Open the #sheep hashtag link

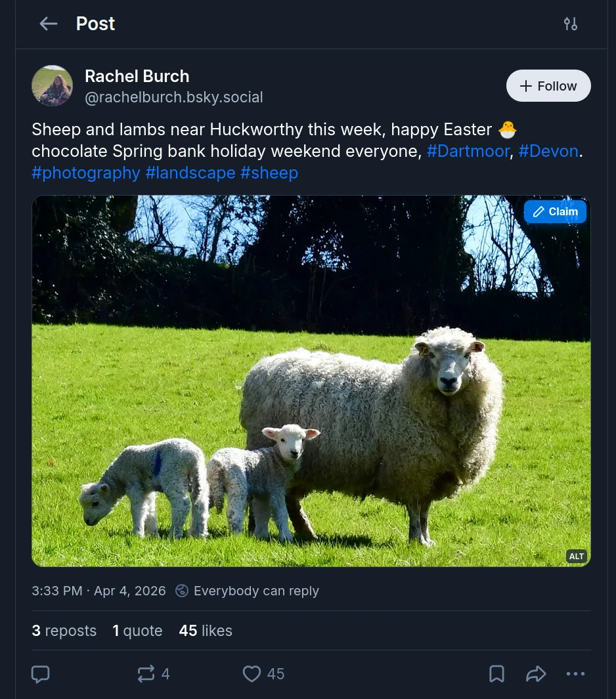coord(269,173)
